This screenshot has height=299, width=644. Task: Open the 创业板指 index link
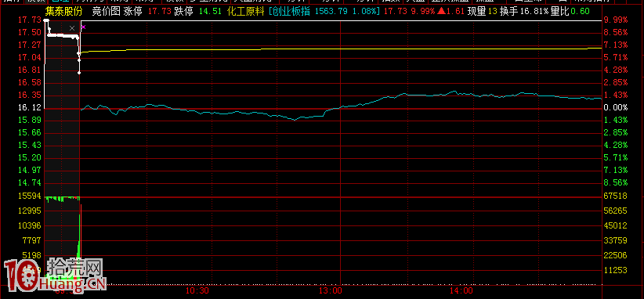[x=290, y=11]
